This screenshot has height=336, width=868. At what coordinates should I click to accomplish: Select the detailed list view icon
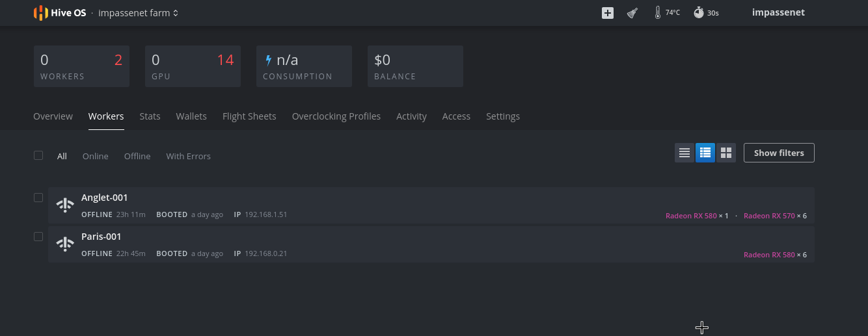tap(705, 153)
